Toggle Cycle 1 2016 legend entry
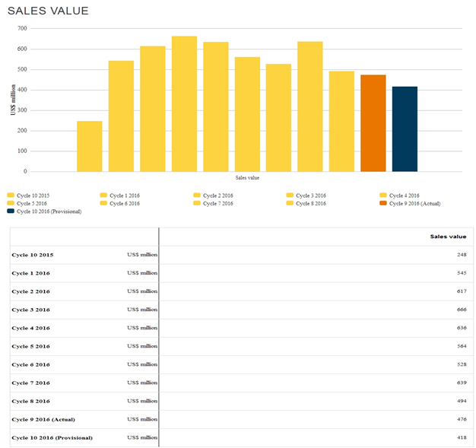This screenshot has height=448, width=476. (120, 195)
